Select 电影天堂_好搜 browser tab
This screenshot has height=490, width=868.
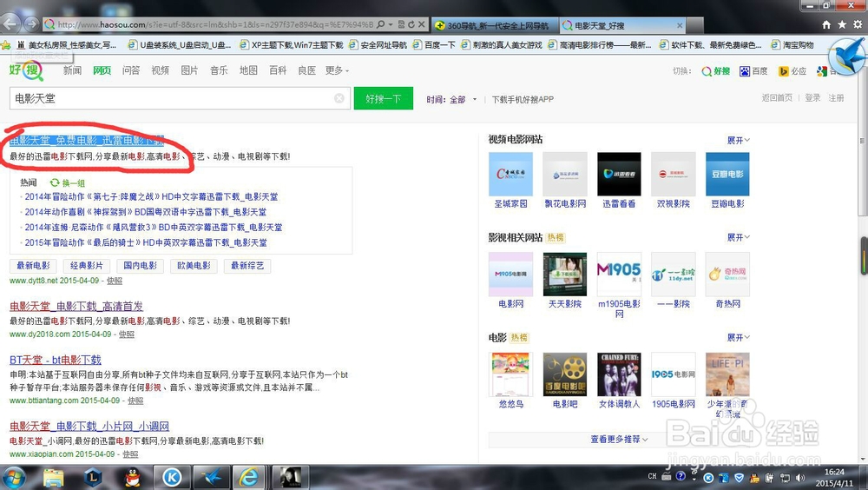pyautogui.click(x=622, y=25)
